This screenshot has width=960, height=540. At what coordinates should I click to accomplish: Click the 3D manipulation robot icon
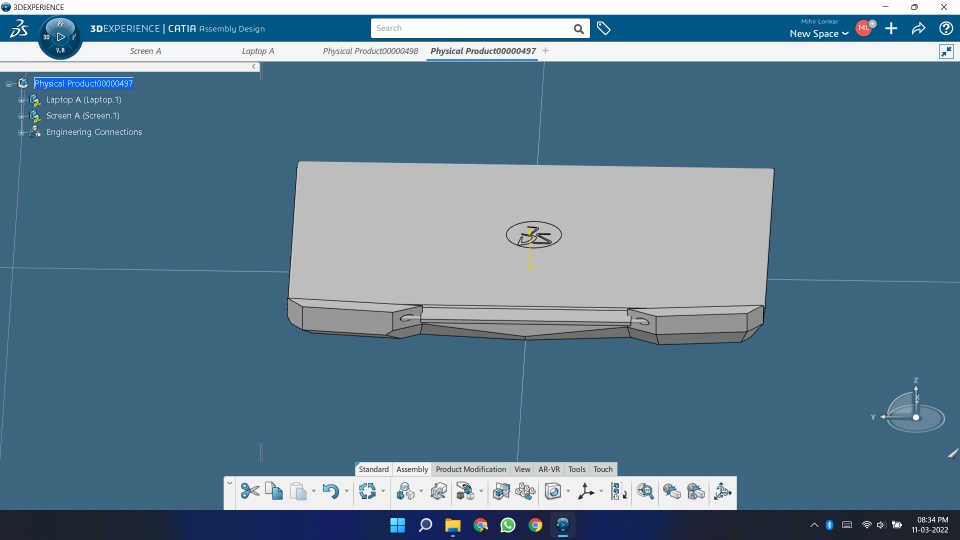[x=722, y=491]
